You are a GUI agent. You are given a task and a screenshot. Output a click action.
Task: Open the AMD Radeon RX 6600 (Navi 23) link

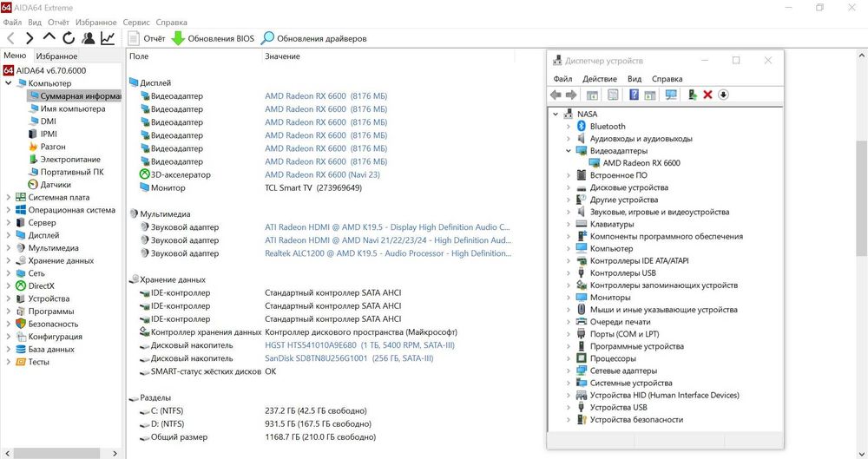pos(322,174)
